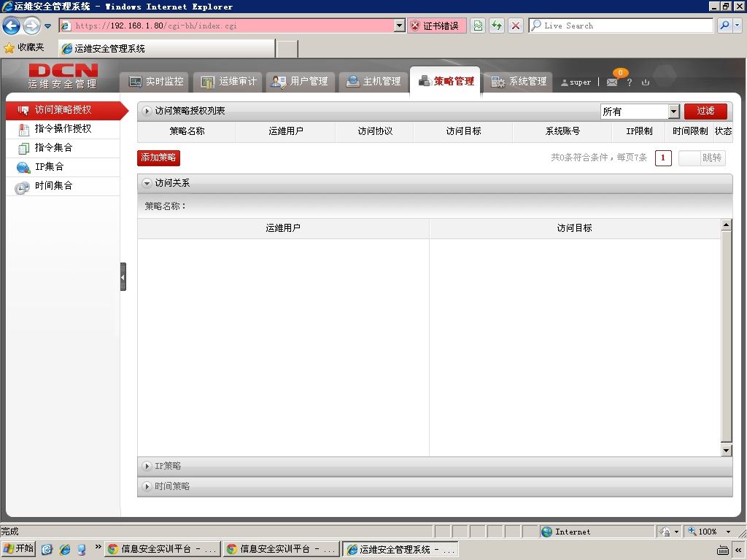This screenshot has height=560, width=747.
Task: Switch to first 信息安全实训平台 Chrome taskbar item
Action: [x=163, y=549]
